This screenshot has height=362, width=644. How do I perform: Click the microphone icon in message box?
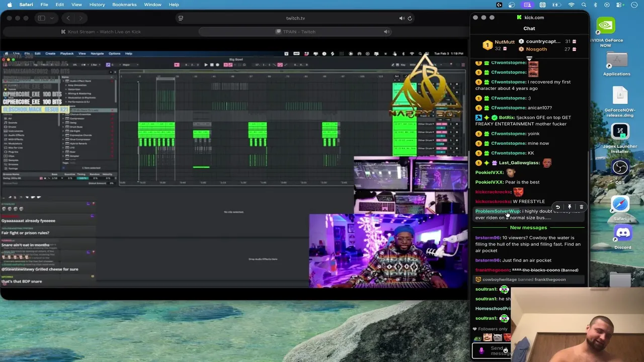(x=481, y=350)
